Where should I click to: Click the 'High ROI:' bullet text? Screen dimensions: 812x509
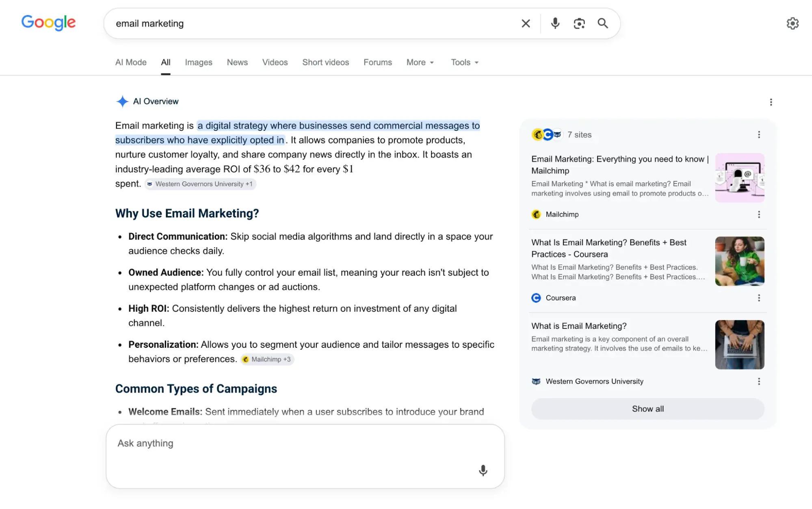tap(149, 308)
